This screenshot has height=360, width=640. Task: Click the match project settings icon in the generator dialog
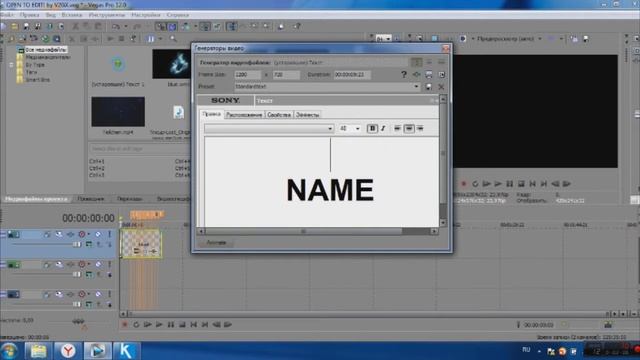(x=429, y=74)
